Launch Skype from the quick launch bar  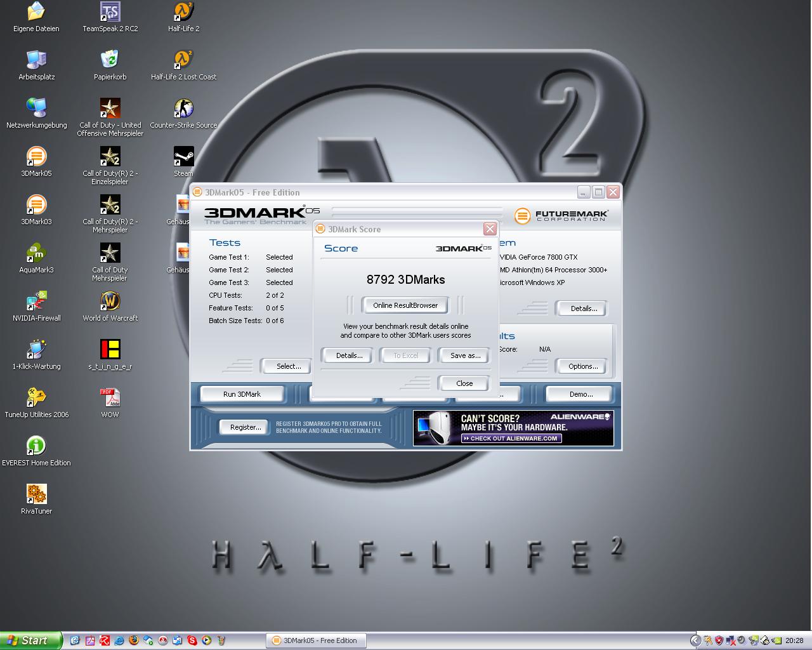point(192,640)
